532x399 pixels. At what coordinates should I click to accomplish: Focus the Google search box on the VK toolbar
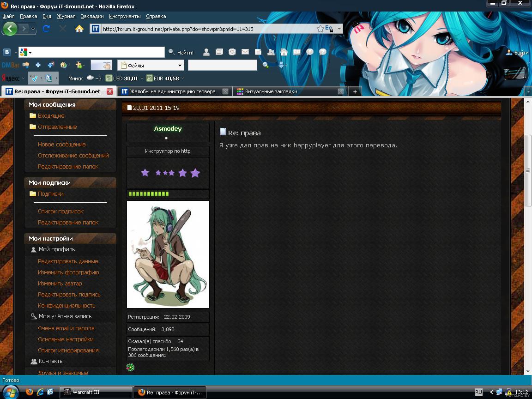pyautogui.click(x=98, y=52)
